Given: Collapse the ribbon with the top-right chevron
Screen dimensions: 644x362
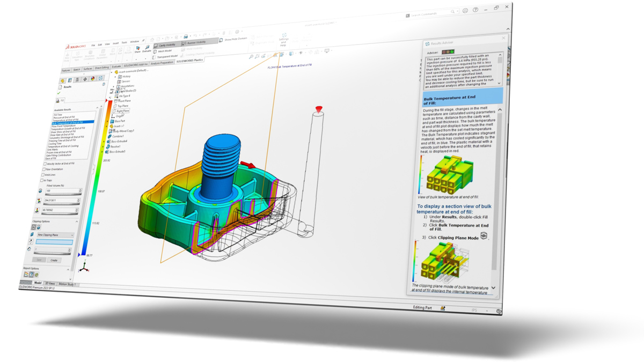Looking at the screenshot, I should click(508, 29).
